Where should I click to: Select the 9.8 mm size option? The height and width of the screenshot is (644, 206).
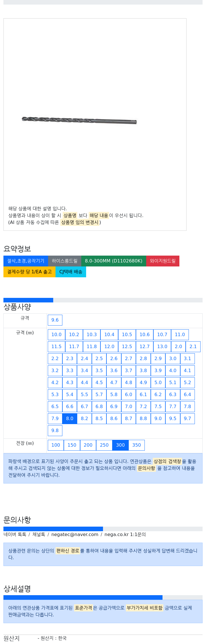click(55, 430)
